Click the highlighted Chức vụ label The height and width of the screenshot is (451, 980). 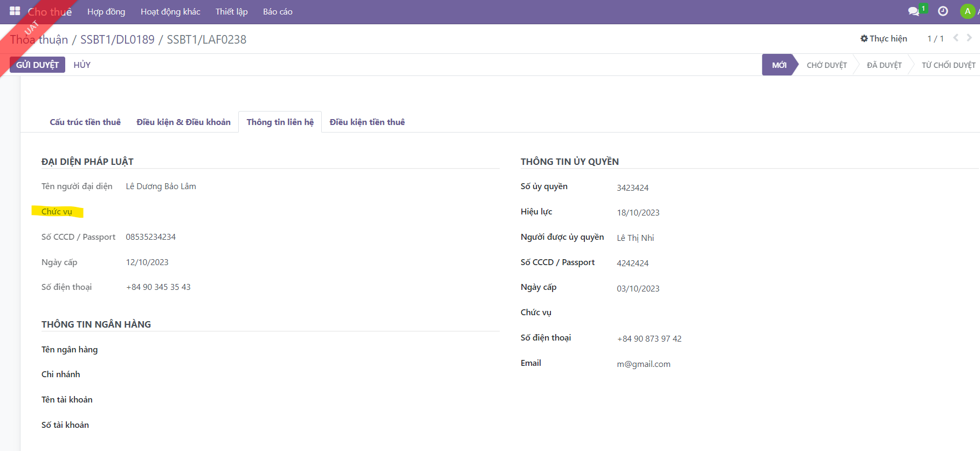57,211
